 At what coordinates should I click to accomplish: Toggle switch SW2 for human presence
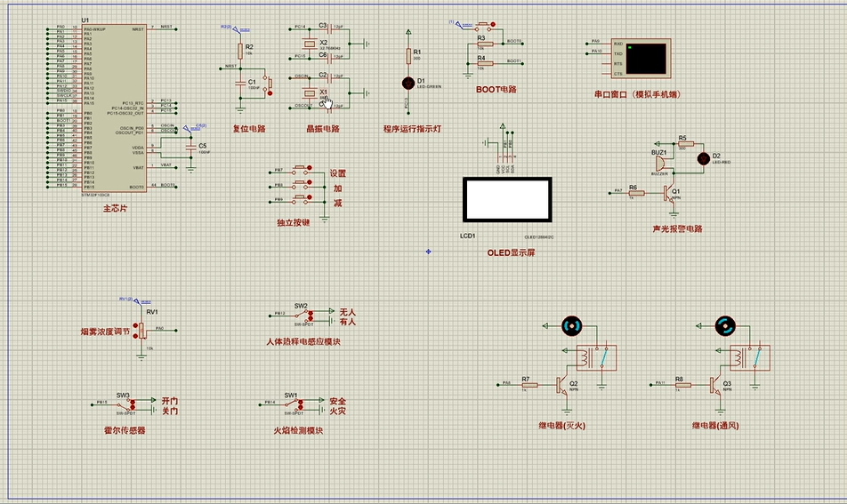303,316
